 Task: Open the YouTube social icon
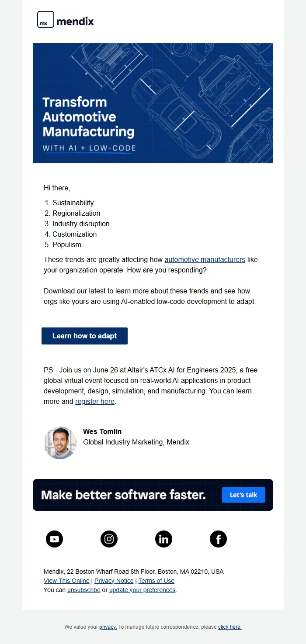click(55, 539)
